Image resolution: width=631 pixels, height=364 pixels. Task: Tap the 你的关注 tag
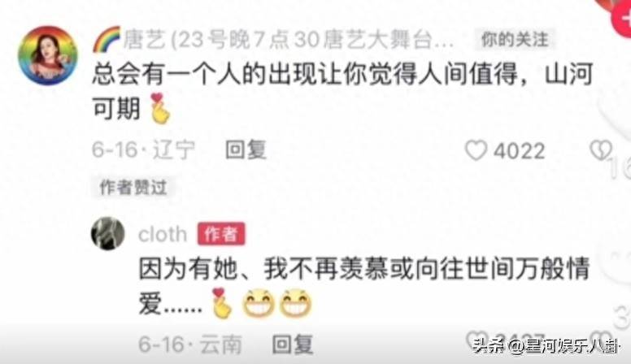(x=515, y=40)
